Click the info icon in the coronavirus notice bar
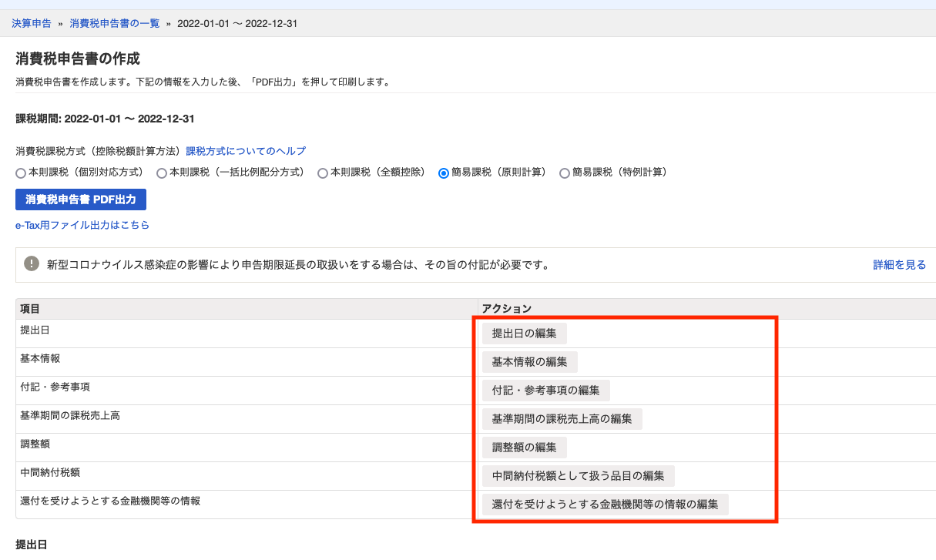The image size is (936, 560). coord(29,264)
